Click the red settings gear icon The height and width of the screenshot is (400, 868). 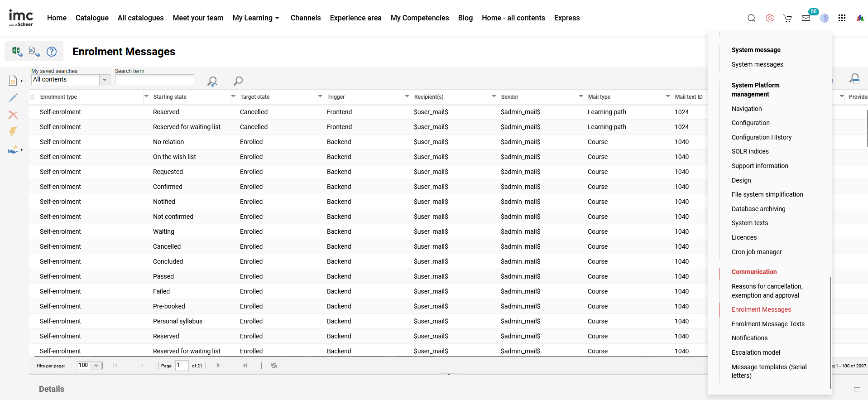pyautogui.click(x=770, y=18)
